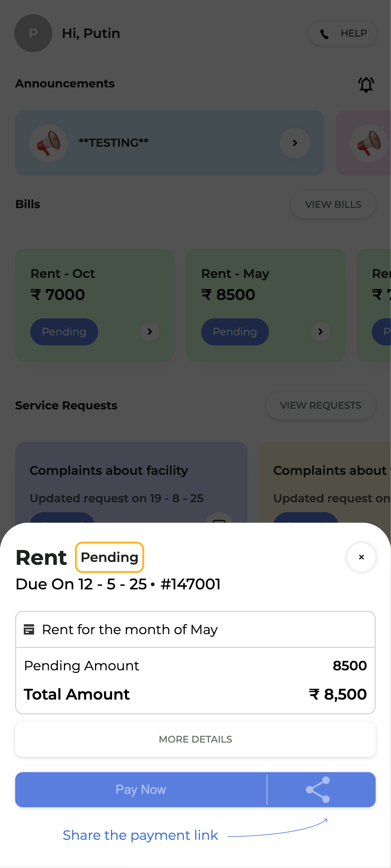The width and height of the screenshot is (391, 868).
Task: Open Rent - May bill chevron
Action: [321, 332]
